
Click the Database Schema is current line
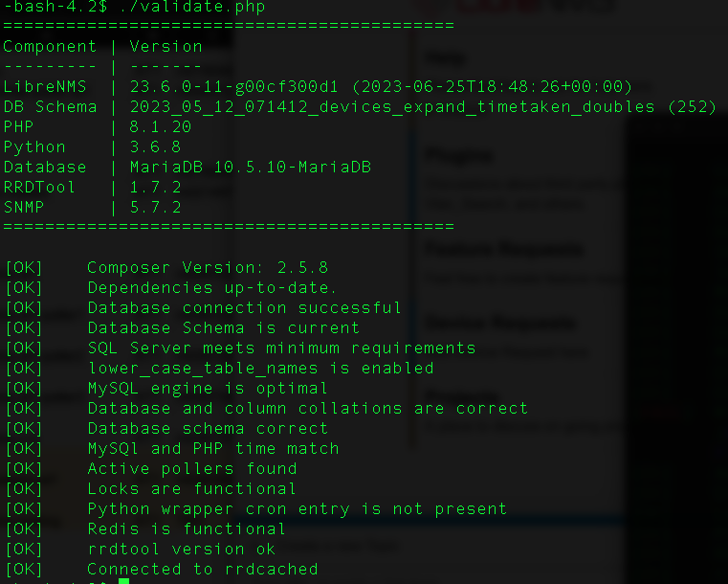click(224, 327)
